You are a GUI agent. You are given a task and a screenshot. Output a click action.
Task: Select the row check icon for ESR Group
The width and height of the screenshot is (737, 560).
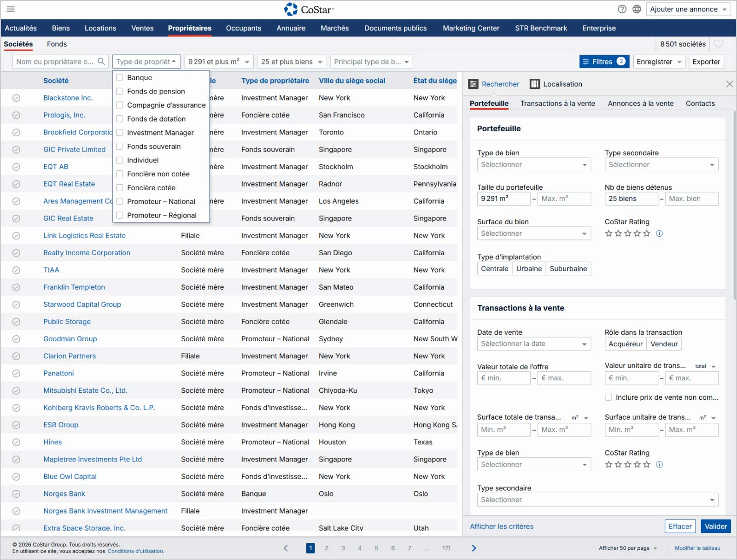click(x=16, y=425)
